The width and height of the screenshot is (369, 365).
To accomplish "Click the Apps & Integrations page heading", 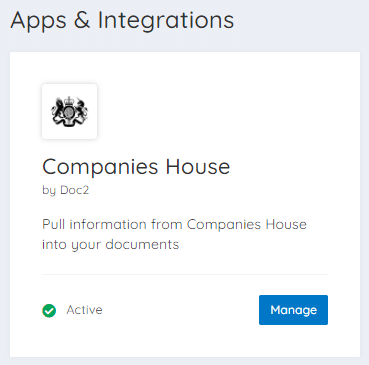I will click(122, 21).
